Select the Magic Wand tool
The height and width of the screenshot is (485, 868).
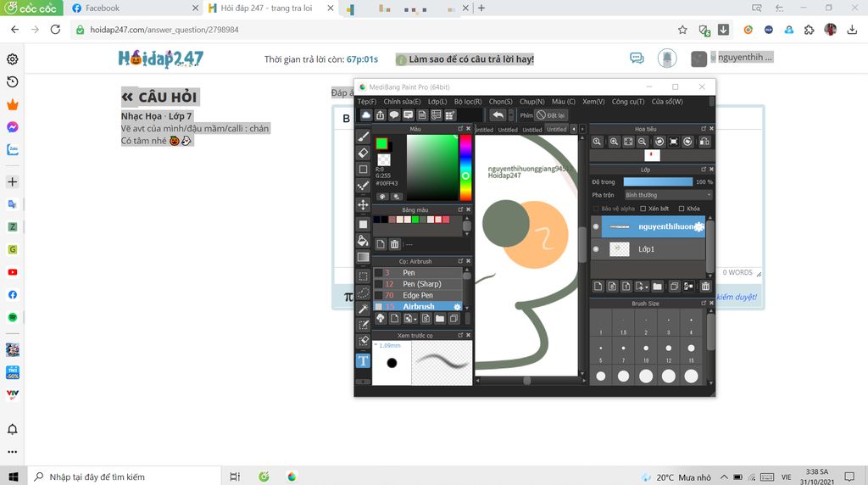pyautogui.click(x=363, y=309)
